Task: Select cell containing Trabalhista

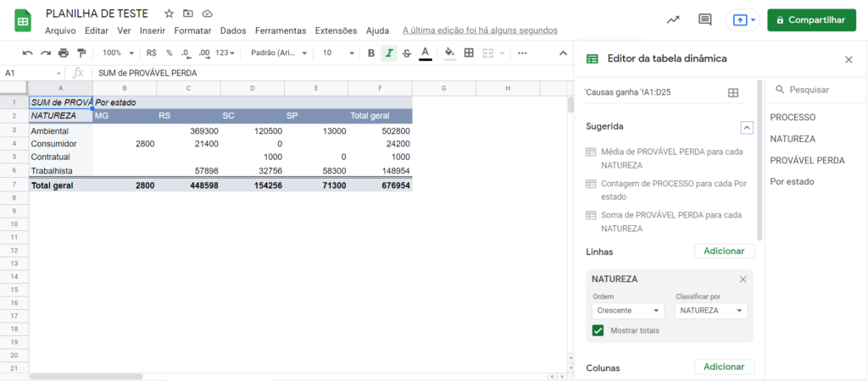Action: [x=61, y=171]
